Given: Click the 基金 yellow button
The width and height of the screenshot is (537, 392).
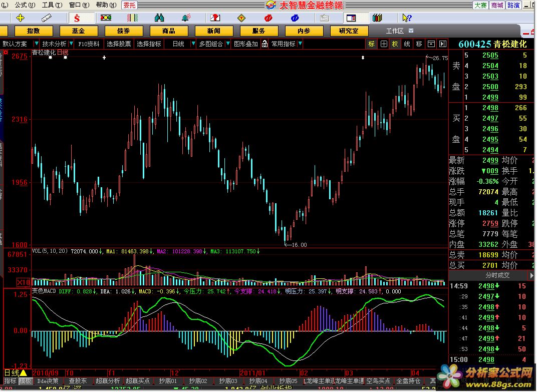Looking at the screenshot, I should [79, 31].
